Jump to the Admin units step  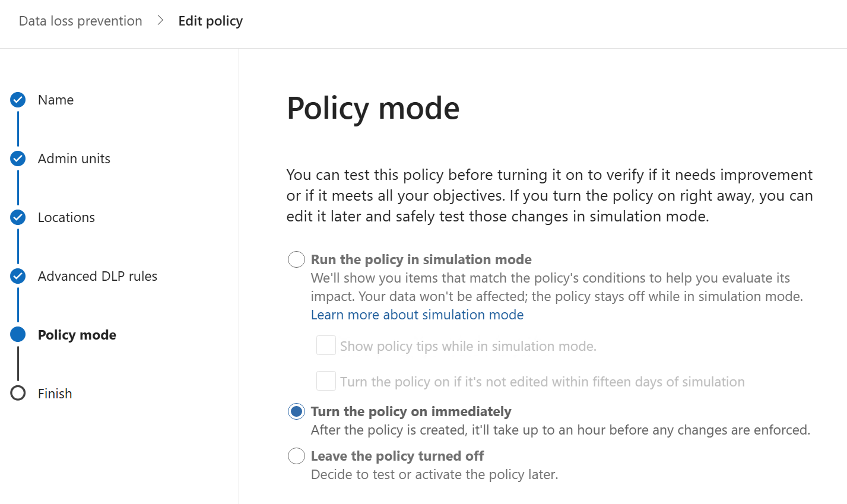click(74, 159)
